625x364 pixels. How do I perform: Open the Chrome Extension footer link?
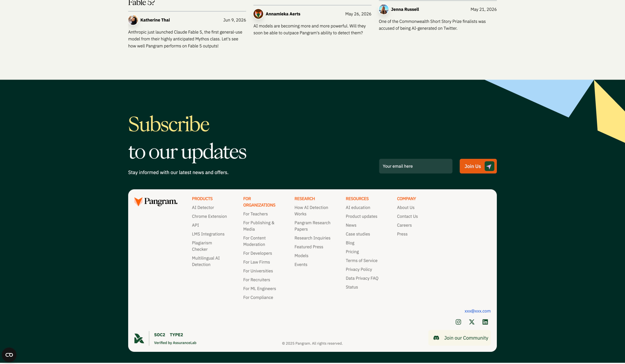[209, 216]
